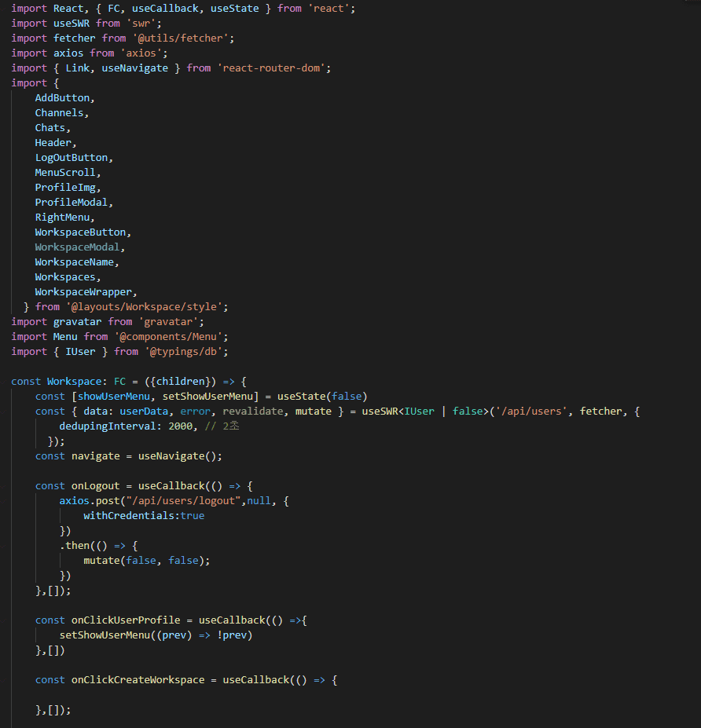Click the RightMenu import entry
The height and width of the screenshot is (728, 701).
(62, 217)
